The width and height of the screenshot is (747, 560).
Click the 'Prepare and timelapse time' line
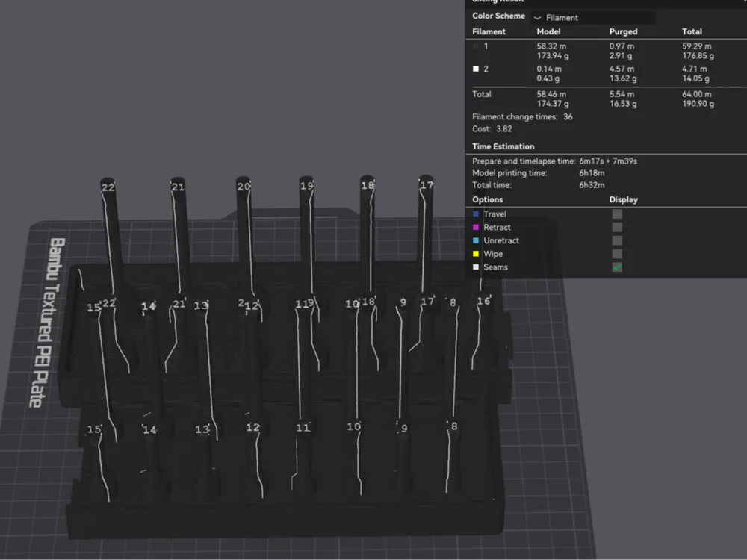click(x=554, y=161)
